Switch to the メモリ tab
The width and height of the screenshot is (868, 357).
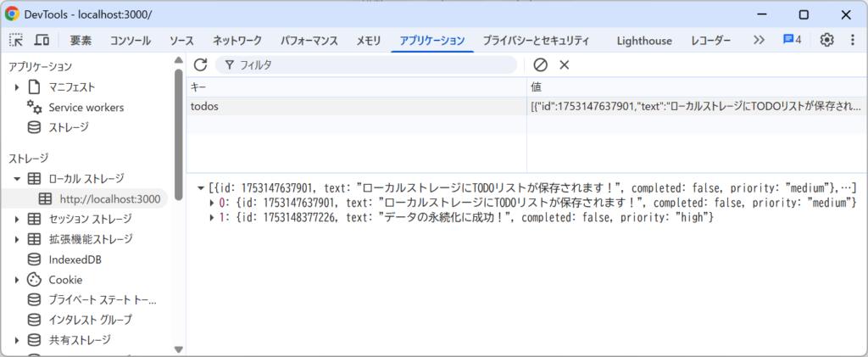[x=369, y=41]
